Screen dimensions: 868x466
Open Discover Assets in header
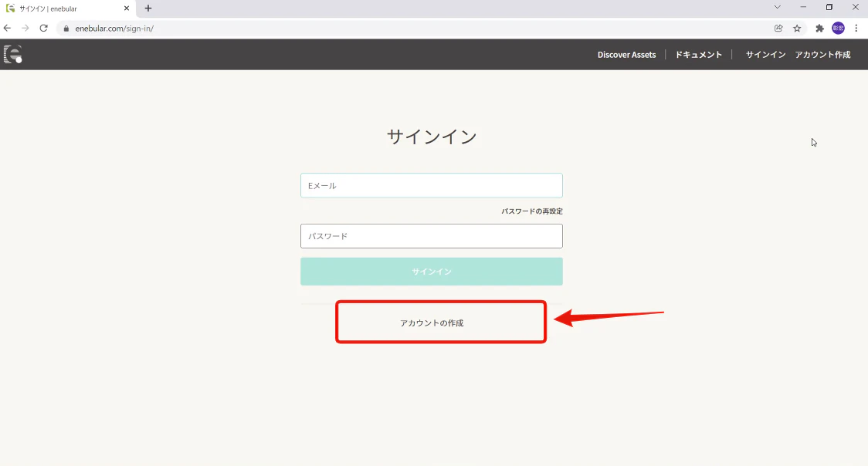coord(626,55)
